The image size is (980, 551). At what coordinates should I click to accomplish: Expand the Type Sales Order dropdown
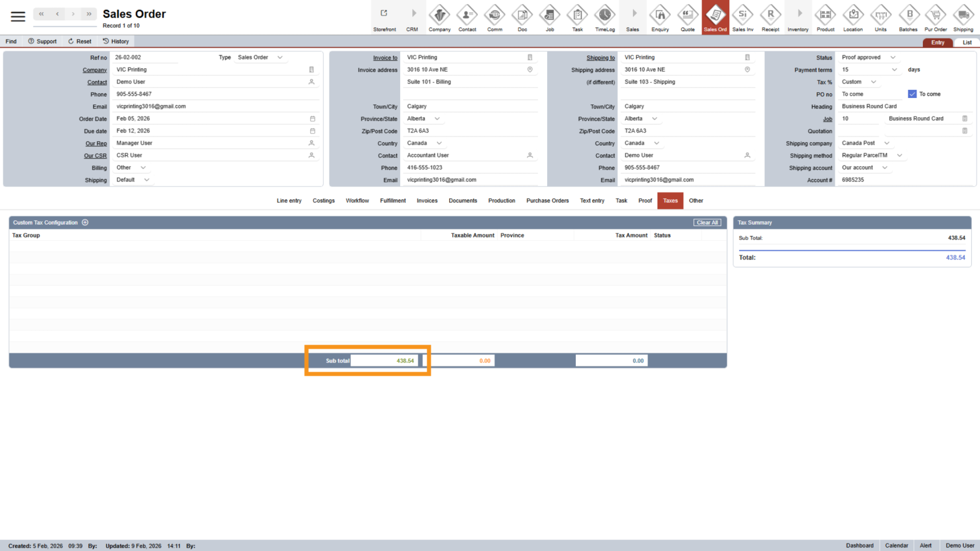(280, 58)
